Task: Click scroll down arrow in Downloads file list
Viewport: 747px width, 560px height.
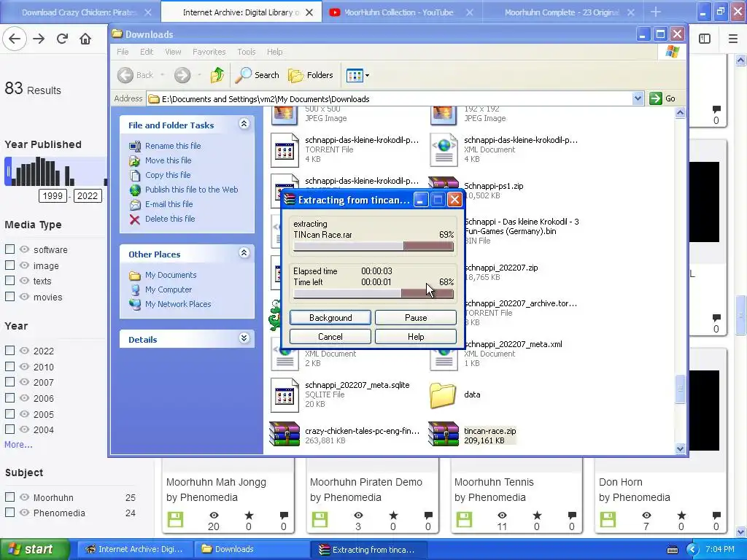Action: 680,448
